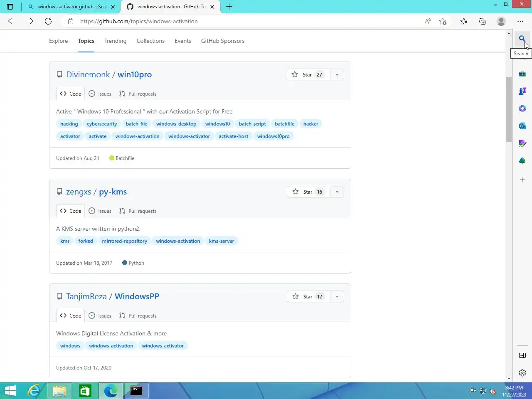532x399 pixels.
Task: Open Edge Settings and more menu
Action: tap(520, 21)
